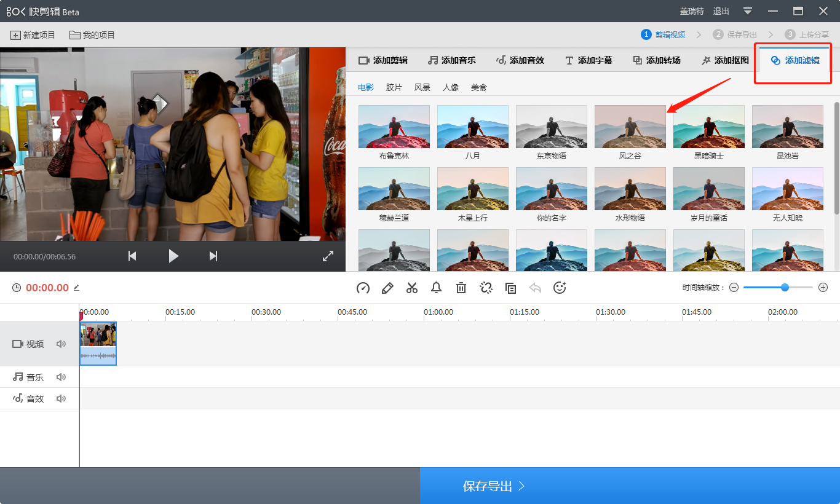Apply the 昆池岩 filter thumbnail
Viewport: 840px width, 504px height.
click(788, 127)
